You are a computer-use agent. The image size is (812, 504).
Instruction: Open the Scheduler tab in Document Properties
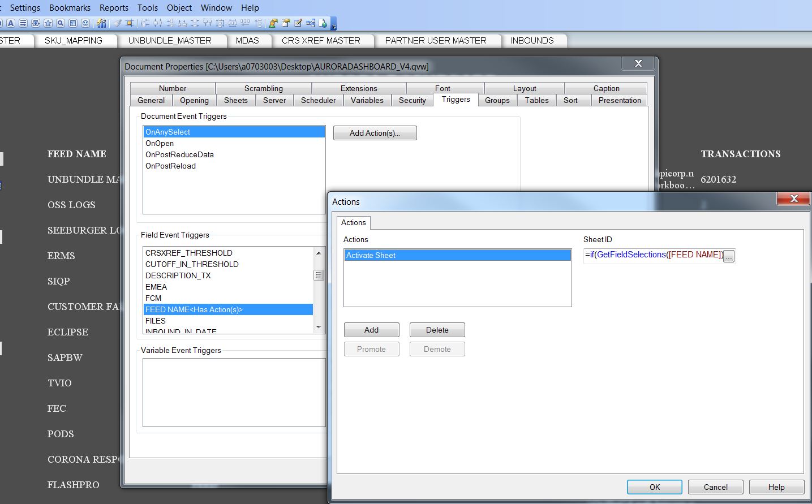pos(318,100)
